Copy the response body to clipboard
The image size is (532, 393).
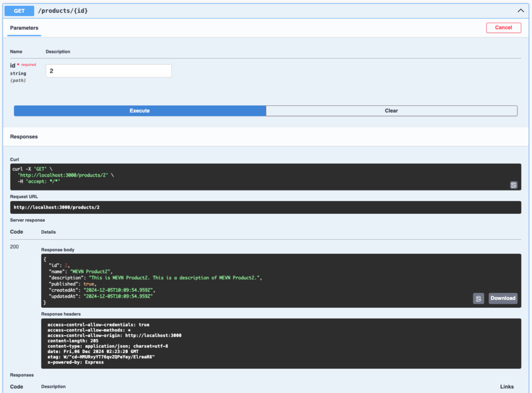(478, 298)
